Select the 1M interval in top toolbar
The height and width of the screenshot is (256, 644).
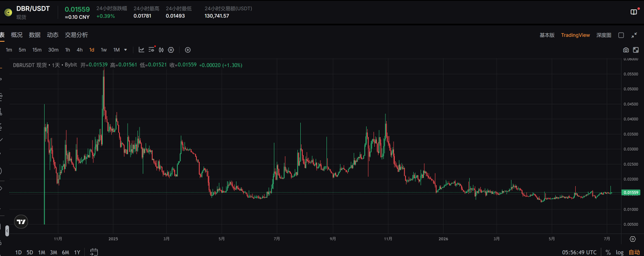click(x=117, y=50)
